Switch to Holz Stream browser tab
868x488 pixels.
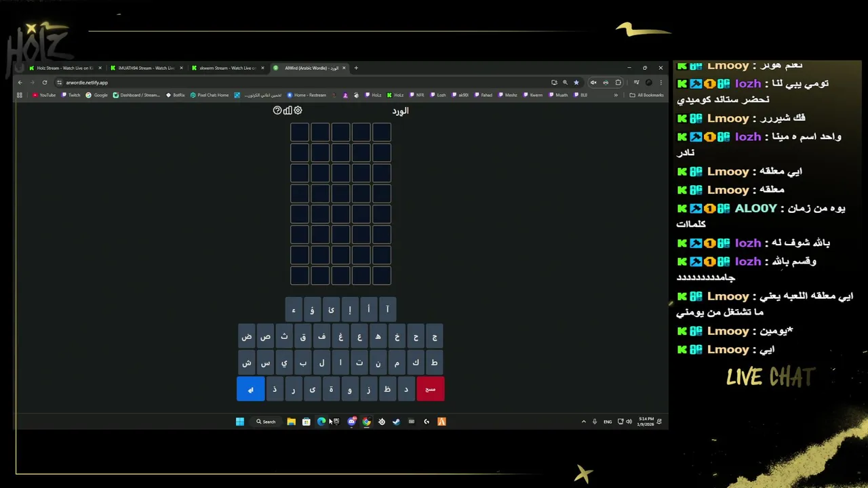[65, 68]
